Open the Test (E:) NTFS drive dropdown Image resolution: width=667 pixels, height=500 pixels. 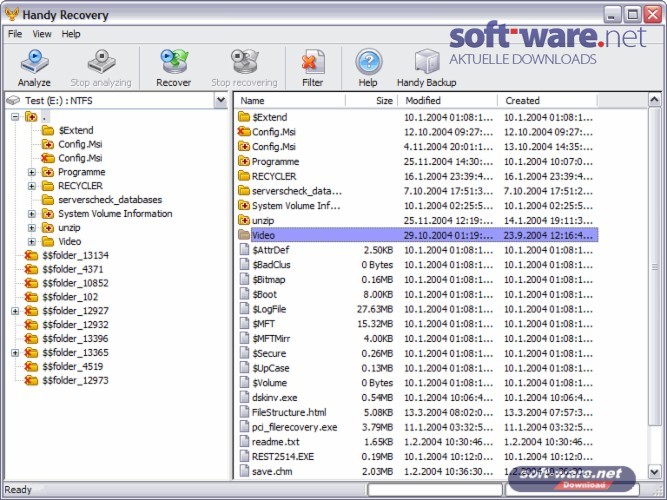point(221,100)
